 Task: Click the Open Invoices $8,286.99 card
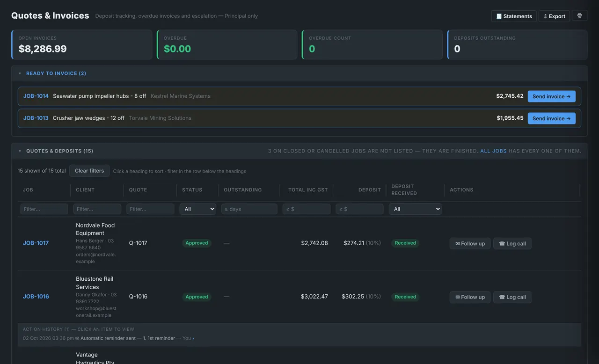[82, 45]
